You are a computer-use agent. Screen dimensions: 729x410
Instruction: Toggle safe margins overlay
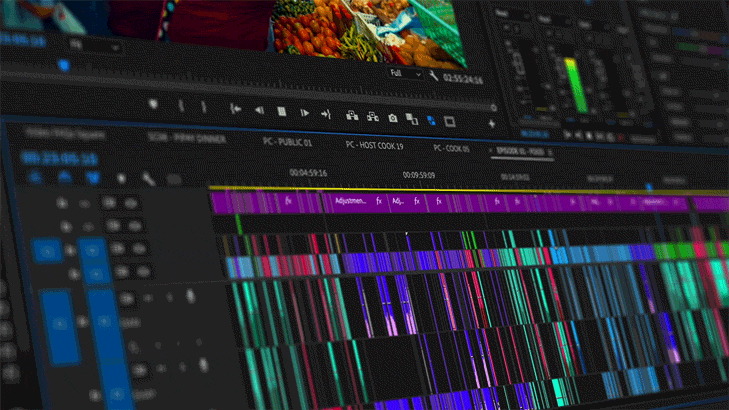point(450,122)
